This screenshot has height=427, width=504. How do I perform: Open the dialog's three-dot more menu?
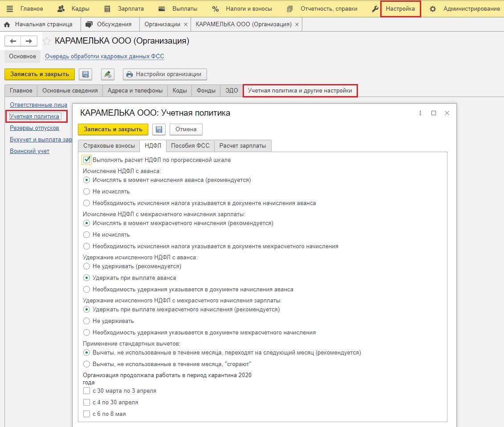420,113
